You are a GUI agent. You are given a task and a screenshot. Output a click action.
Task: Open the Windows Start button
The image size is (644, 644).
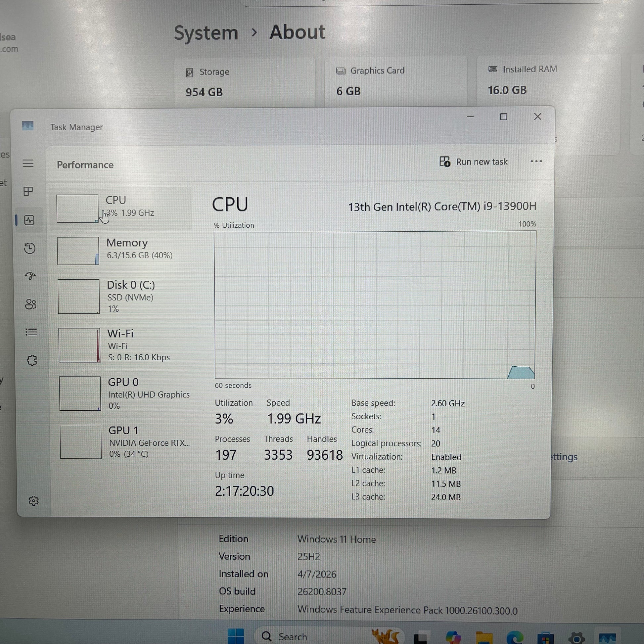pos(236,636)
